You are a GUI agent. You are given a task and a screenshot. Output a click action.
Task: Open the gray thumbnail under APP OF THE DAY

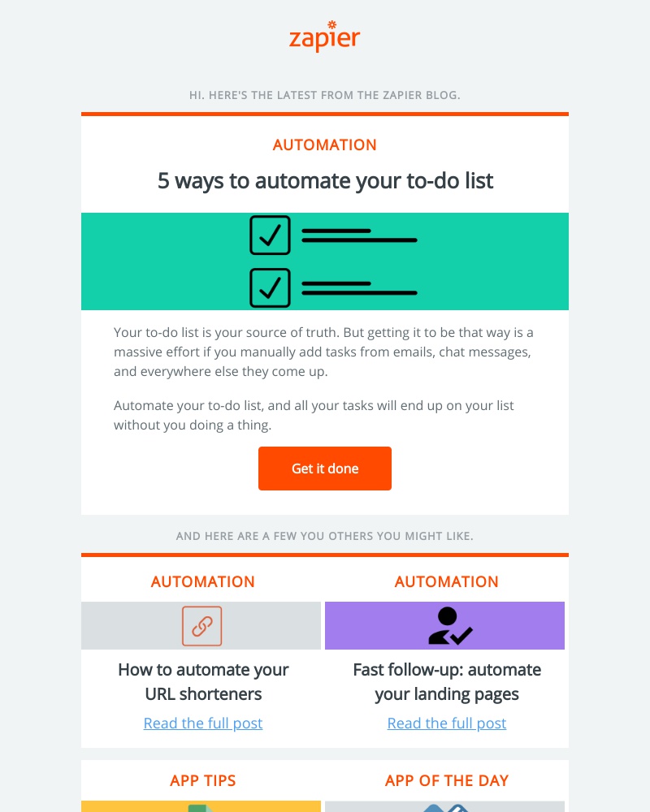(x=444, y=806)
